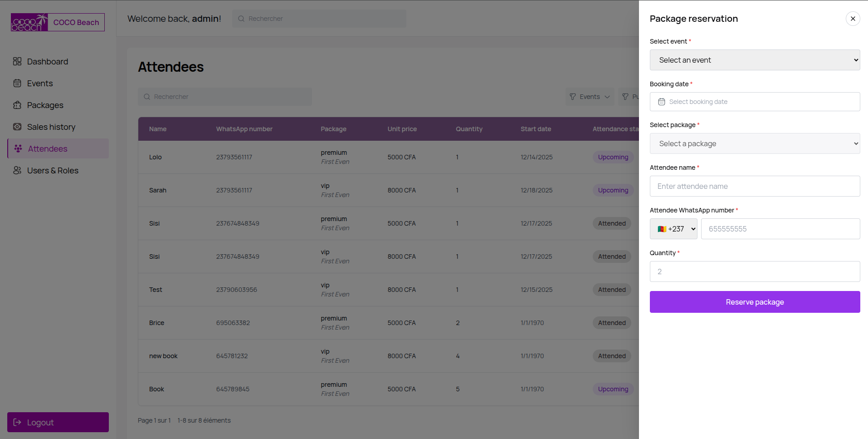This screenshot has width=868, height=439.
Task: Close the Package reservation panel
Action: coord(853,19)
